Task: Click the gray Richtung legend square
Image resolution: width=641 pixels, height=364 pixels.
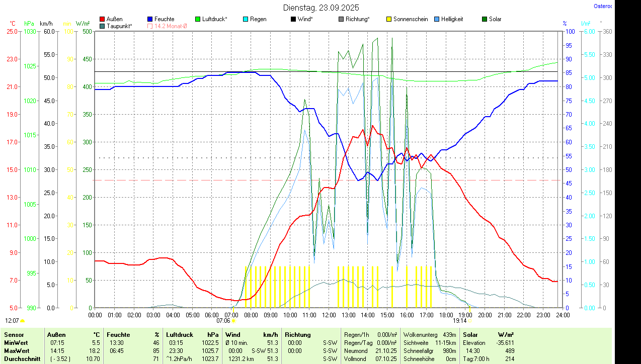Action: click(x=341, y=19)
